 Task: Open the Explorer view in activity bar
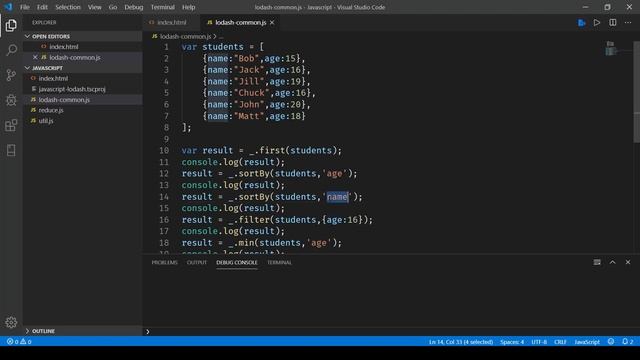tap(11, 25)
